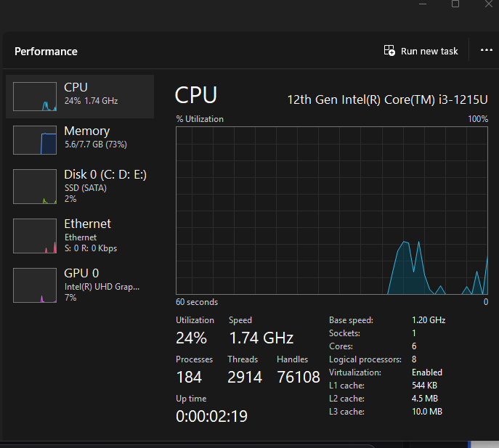
Task: Click the up time counter value
Action: 212,416
